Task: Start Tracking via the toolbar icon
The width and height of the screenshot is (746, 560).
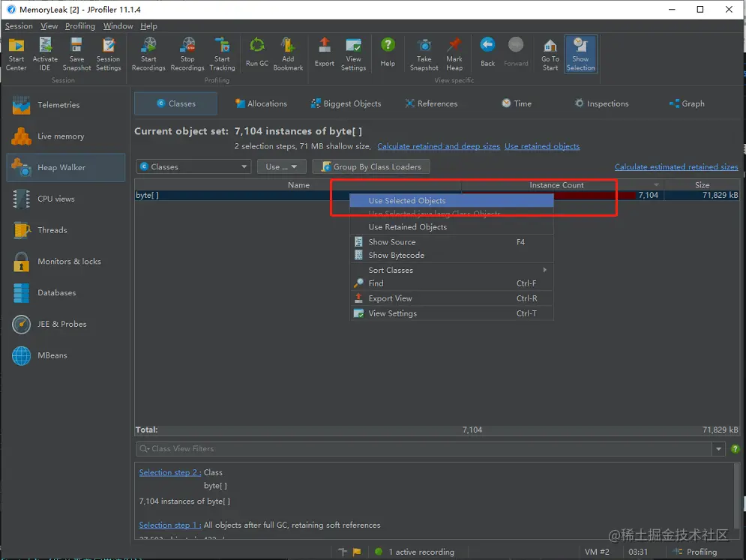Action: tap(222, 54)
